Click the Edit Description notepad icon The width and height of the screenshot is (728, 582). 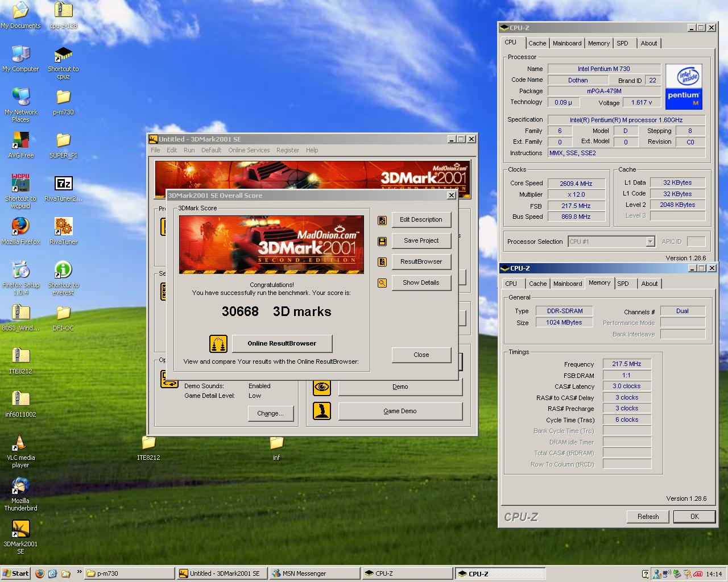point(382,220)
